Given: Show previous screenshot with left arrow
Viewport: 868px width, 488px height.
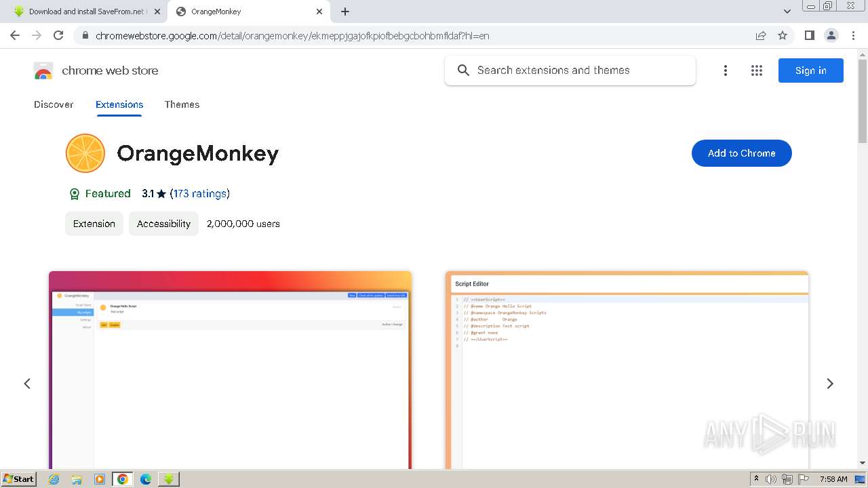Looking at the screenshot, I should coord(27,384).
